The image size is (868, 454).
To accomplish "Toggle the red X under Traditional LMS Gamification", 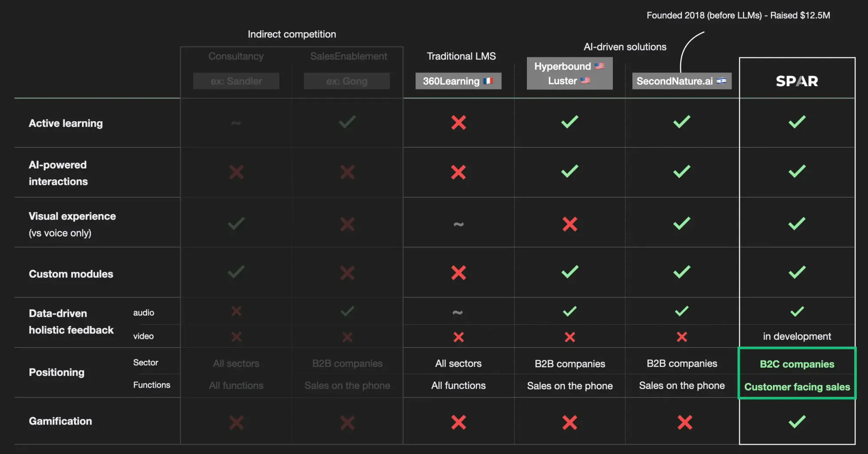I will tap(459, 421).
